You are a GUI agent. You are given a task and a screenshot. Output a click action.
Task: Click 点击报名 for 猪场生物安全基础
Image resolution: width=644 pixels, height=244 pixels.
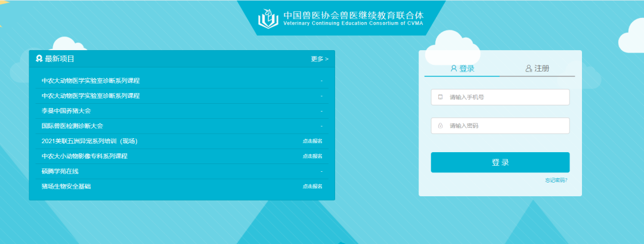pyautogui.click(x=312, y=187)
